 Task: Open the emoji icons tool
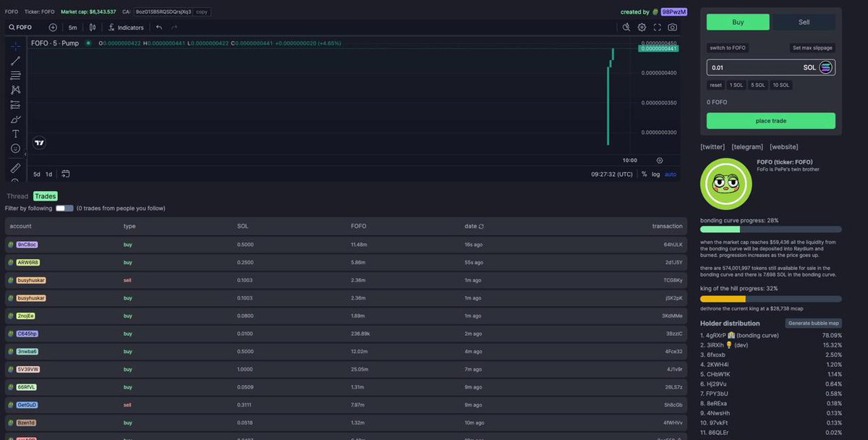(x=15, y=148)
